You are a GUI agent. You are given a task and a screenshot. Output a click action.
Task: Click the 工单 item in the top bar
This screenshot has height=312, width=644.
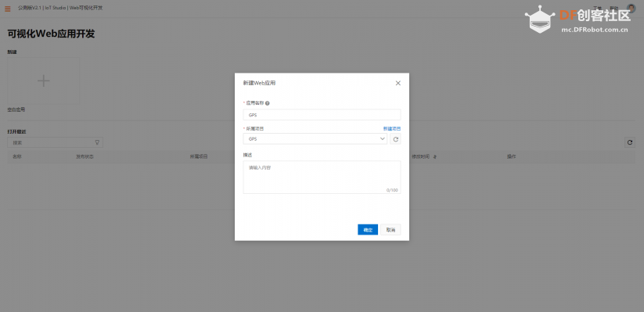click(598, 8)
